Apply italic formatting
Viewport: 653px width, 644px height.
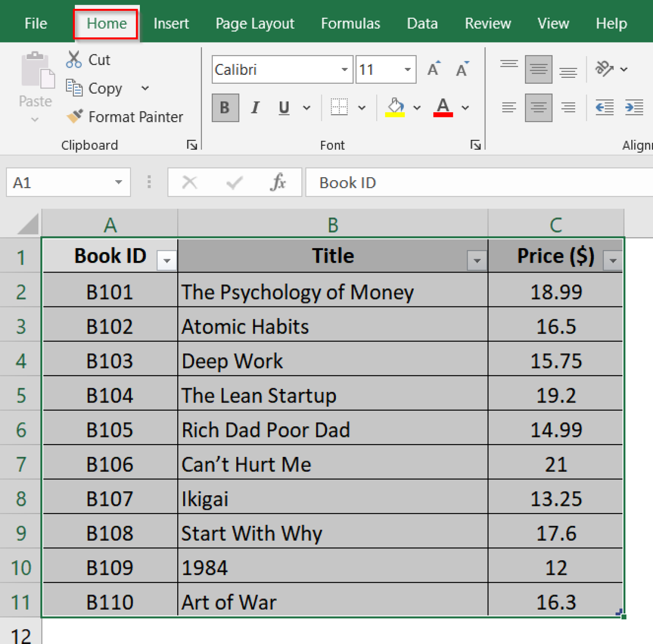click(255, 108)
